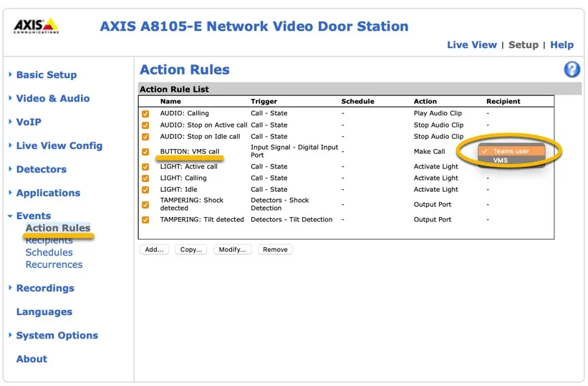Go to Live View
Image resolution: width=588 pixels, height=386 pixels.
[472, 44]
